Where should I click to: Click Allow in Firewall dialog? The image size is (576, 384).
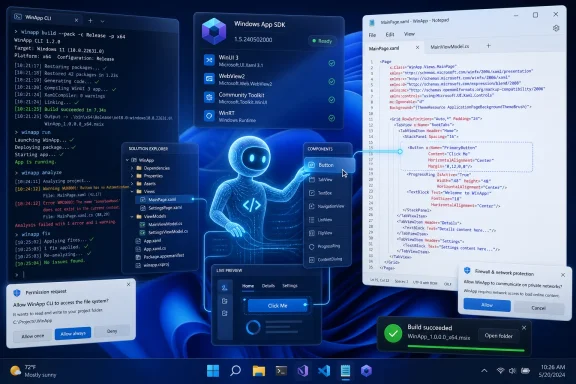click(x=487, y=305)
